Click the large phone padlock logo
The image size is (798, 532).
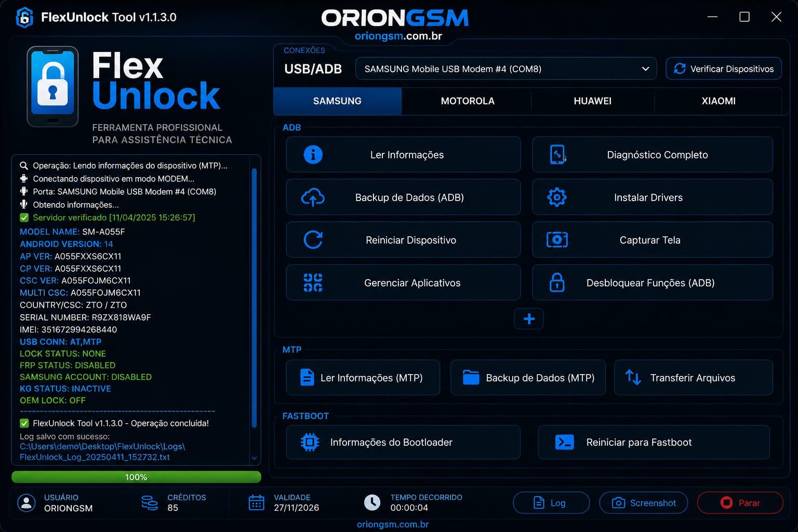click(x=52, y=87)
